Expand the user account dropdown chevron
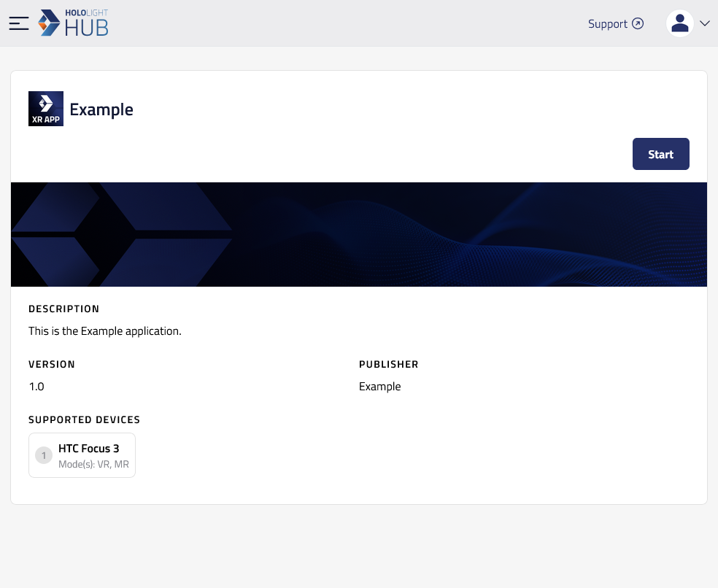Image resolution: width=718 pixels, height=588 pixels. [705, 23]
